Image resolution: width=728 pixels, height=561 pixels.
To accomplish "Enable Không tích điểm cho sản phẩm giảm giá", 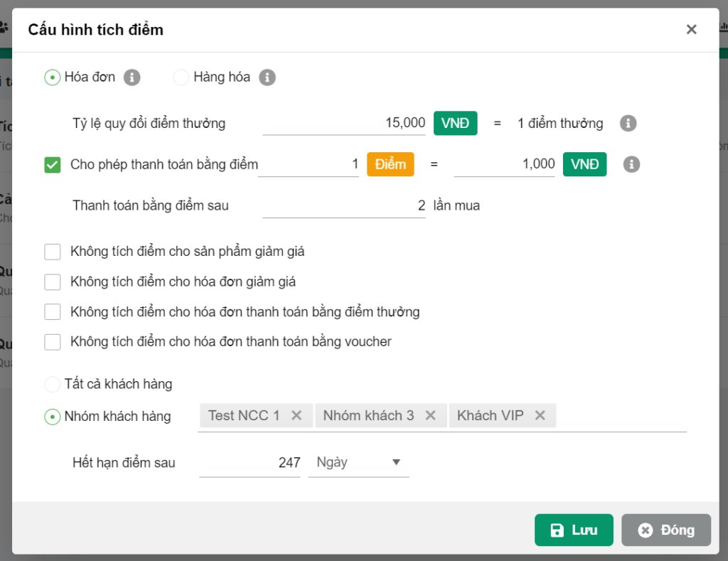I will (x=53, y=252).
